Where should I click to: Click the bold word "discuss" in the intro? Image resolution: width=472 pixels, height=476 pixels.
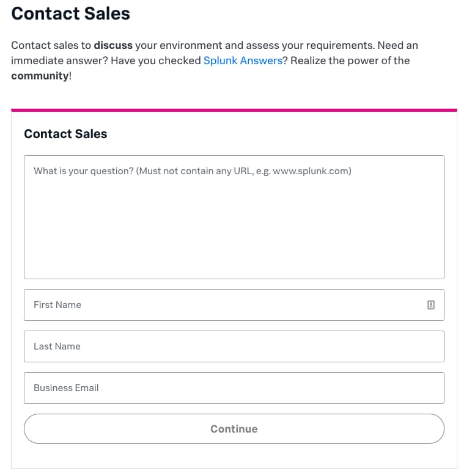click(x=113, y=46)
